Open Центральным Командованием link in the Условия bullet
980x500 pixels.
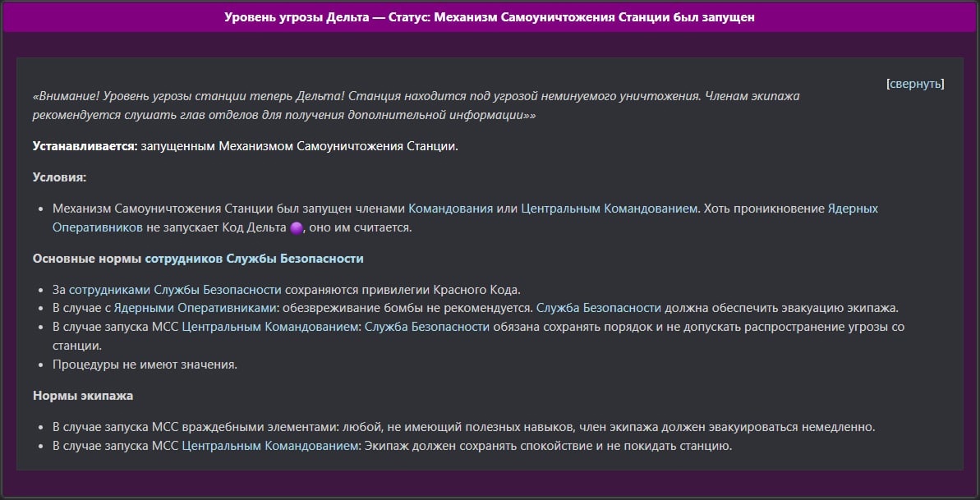coord(608,209)
